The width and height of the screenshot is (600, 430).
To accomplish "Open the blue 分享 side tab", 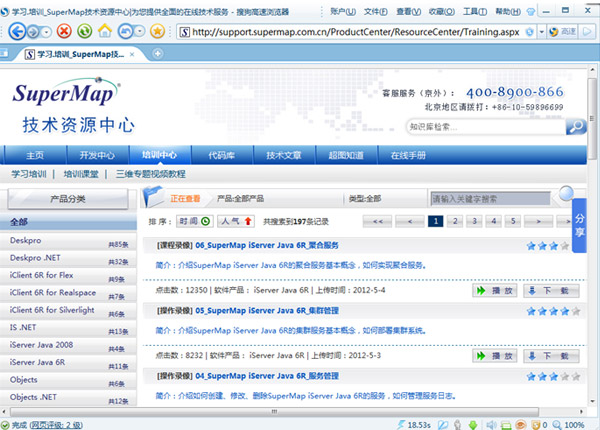I will pyautogui.click(x=579, y=225).
